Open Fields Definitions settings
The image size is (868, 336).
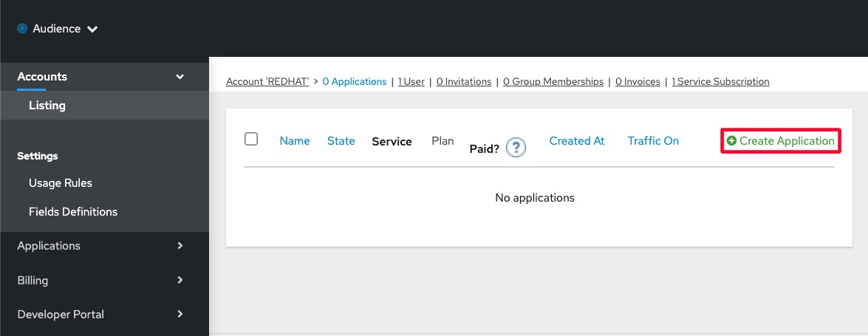click(x=73, y=212)
